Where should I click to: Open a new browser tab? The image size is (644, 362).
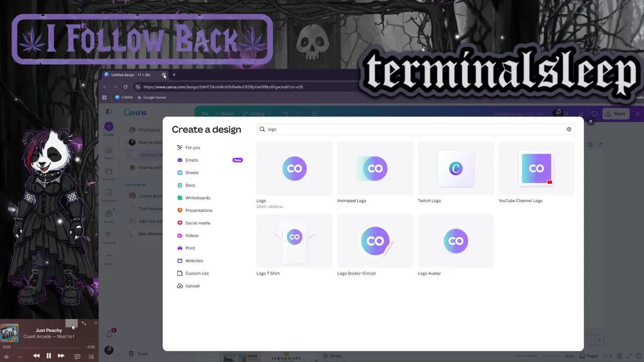174,75
